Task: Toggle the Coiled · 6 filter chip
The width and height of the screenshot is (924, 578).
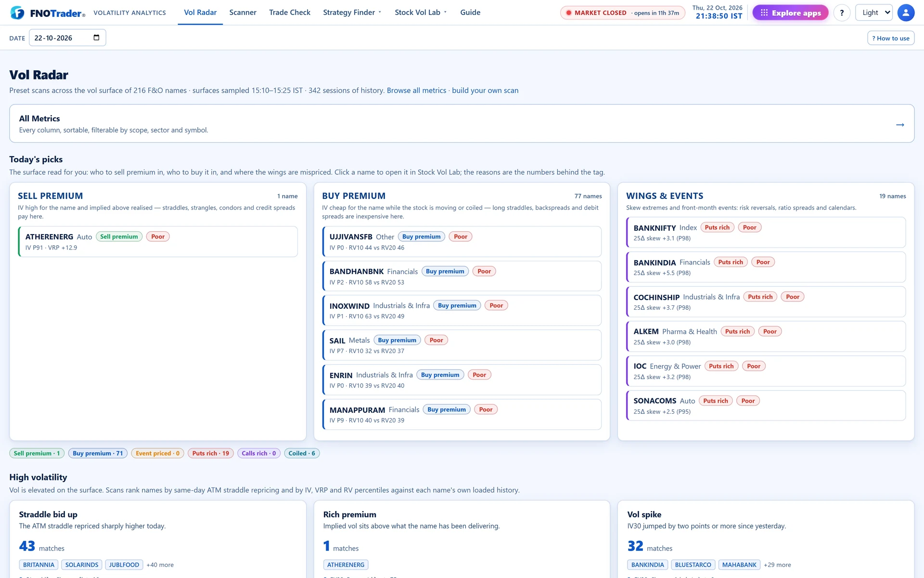Action: pyautogui.click(x=302, y=453)
